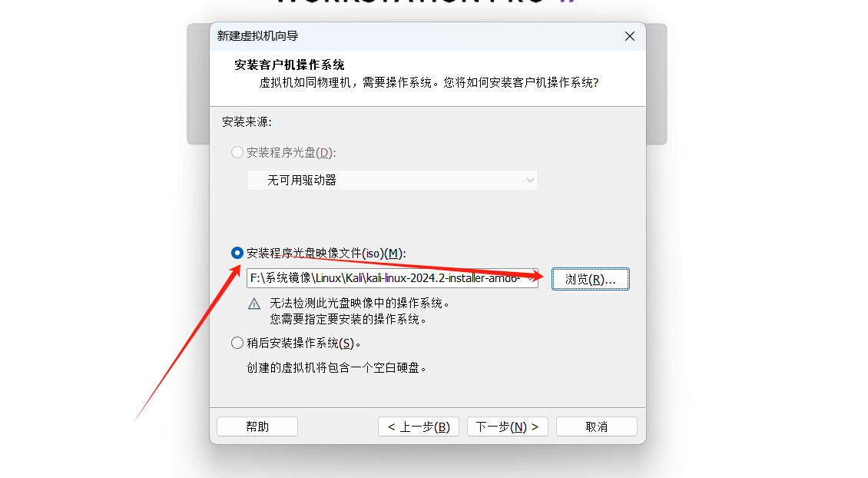Screen dimensions: 868x478
Task: Select the 安装程序光盘(D) radio button
Action: pyautogui.click(x=237, y=152)
